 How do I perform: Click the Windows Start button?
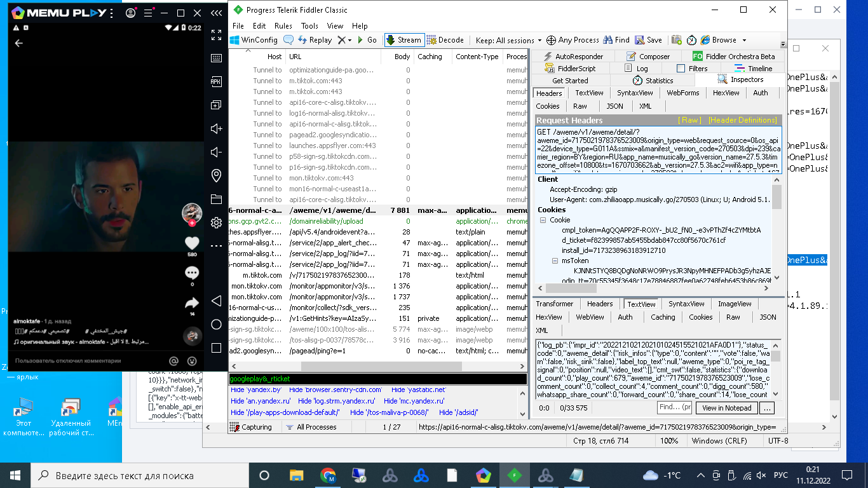click(15, 475)
